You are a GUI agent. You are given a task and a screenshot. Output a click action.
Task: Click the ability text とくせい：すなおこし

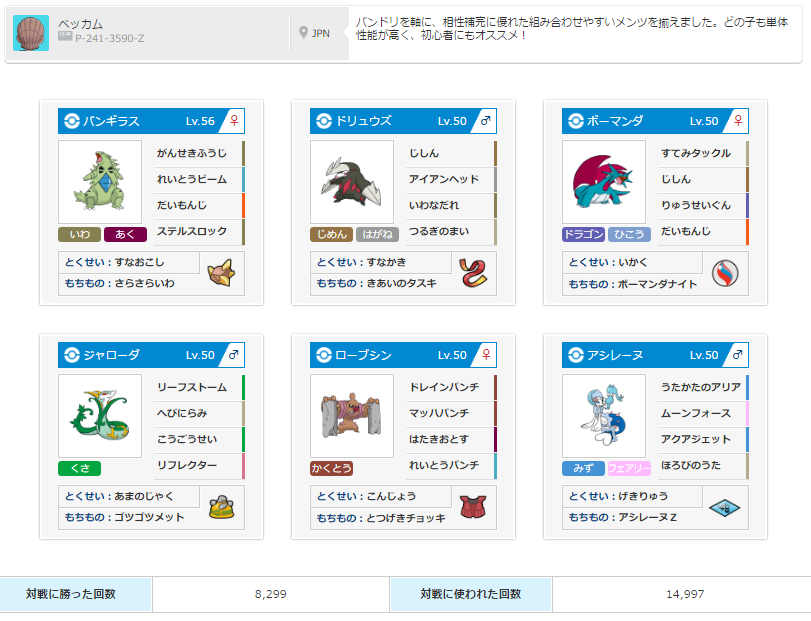coord(114,262)
